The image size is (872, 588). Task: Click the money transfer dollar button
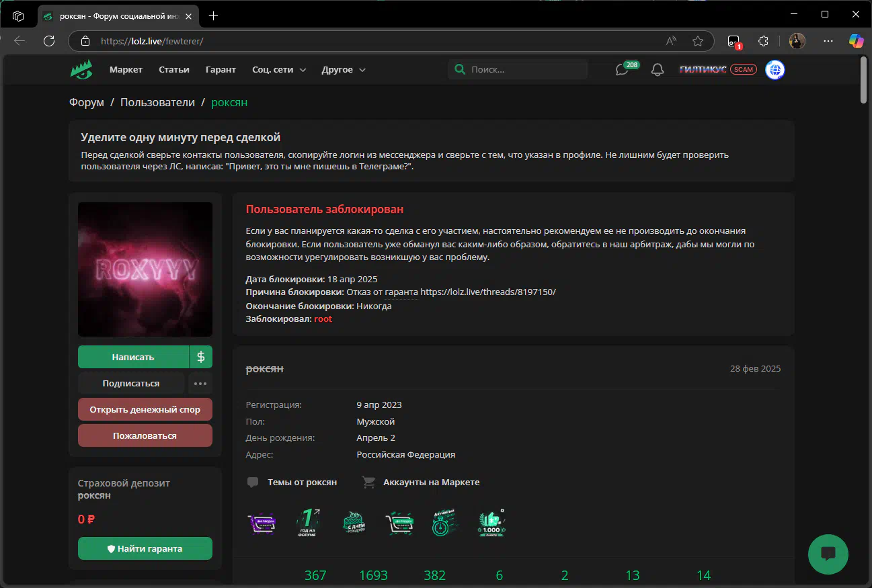pyautogui.click(x=201, y=357)
